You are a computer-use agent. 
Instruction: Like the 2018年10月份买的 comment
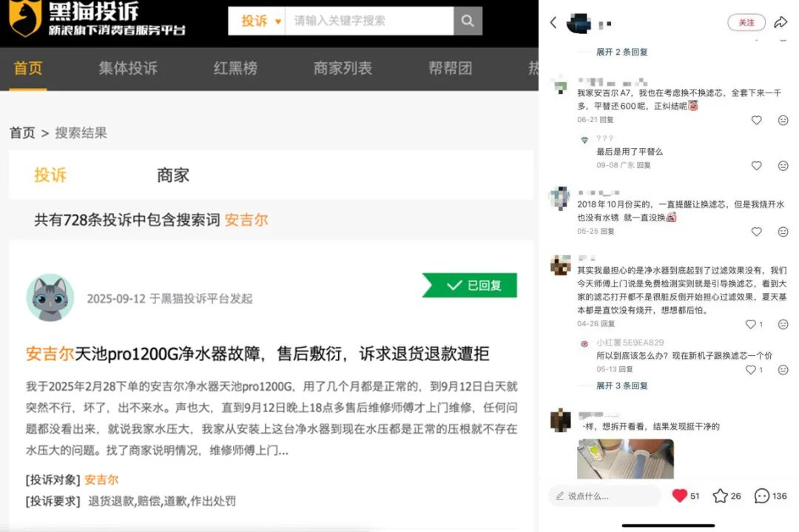[757, 232]
